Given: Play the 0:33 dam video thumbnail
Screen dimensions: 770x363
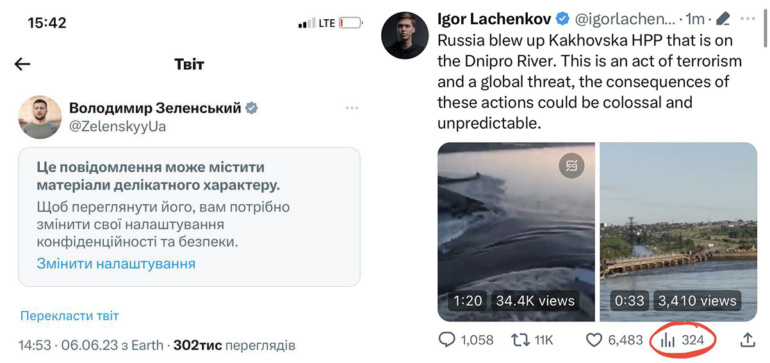Looking at the screenshot, I should tap(679, 232).
